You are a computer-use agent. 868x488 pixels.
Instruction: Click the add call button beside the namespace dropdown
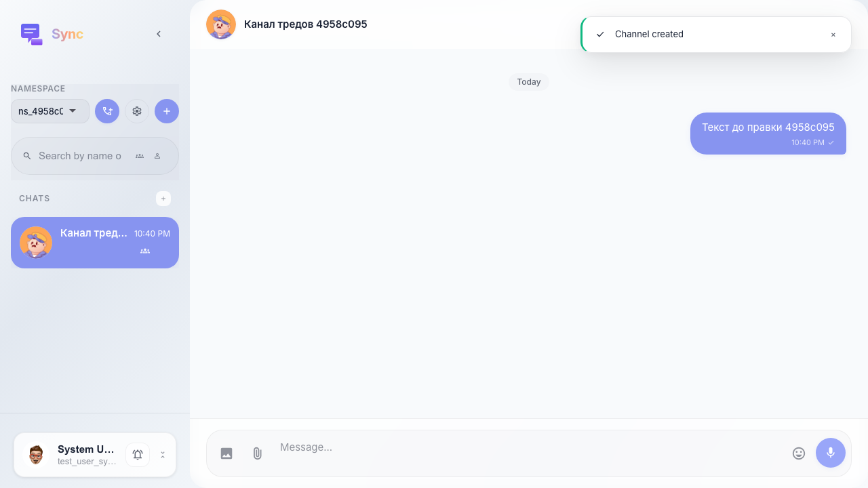107,111
